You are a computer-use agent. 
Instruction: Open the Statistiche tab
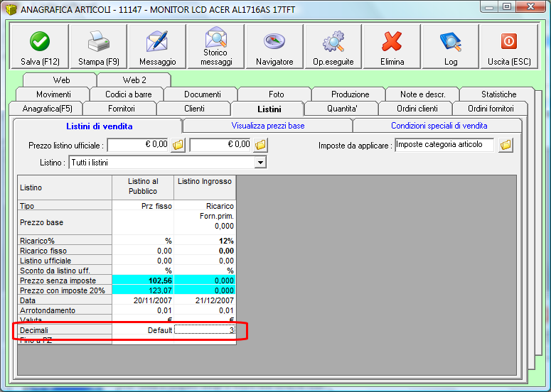click(498, 94)
